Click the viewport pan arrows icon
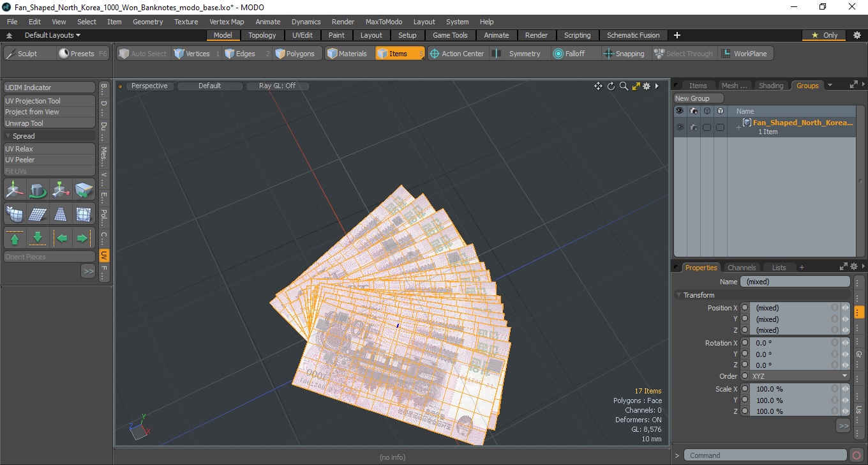868x465 pixels. 598,86
